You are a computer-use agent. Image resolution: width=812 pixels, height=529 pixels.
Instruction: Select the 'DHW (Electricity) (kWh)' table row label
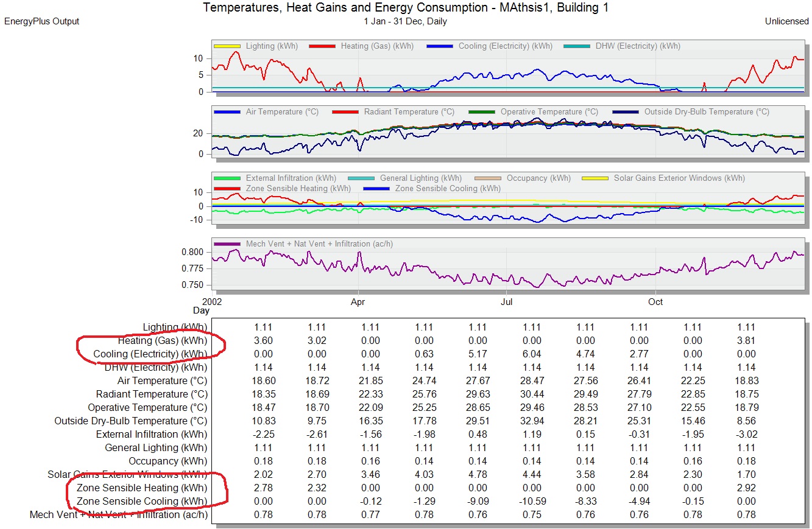(x=156, y=368)
